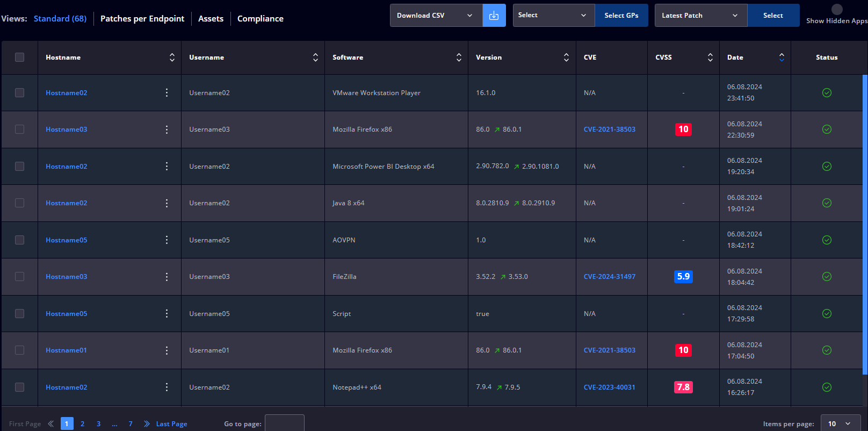This screenshot has width=868, height=431.
Task: Go to next page with double-right chevron
Action: 147,423
